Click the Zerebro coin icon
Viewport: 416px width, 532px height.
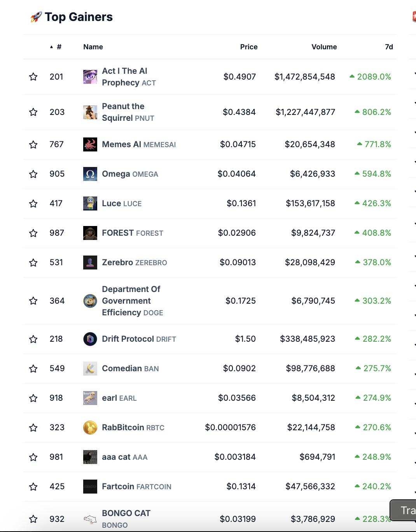pos(90,263)
